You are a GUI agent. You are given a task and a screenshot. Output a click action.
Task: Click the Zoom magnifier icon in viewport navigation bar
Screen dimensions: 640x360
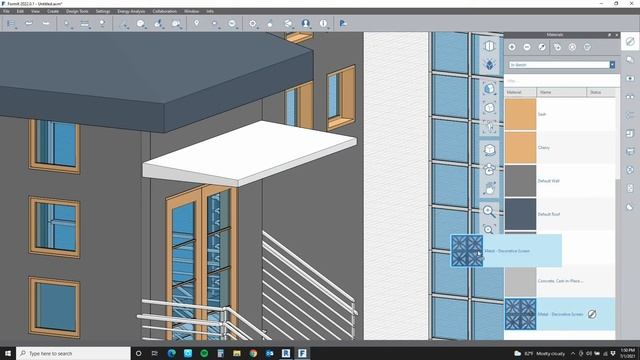[x=489, y=211]
